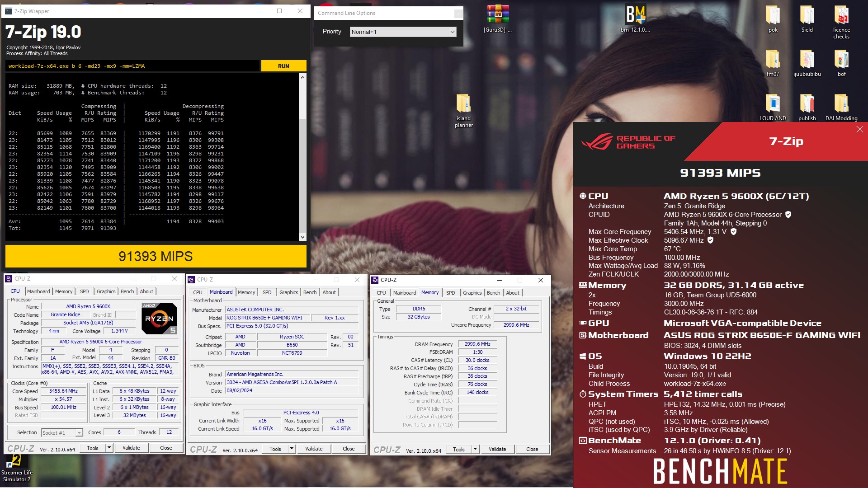Open the publish folder icon
This screenshot has width=868, height=488.
point(807,107)
